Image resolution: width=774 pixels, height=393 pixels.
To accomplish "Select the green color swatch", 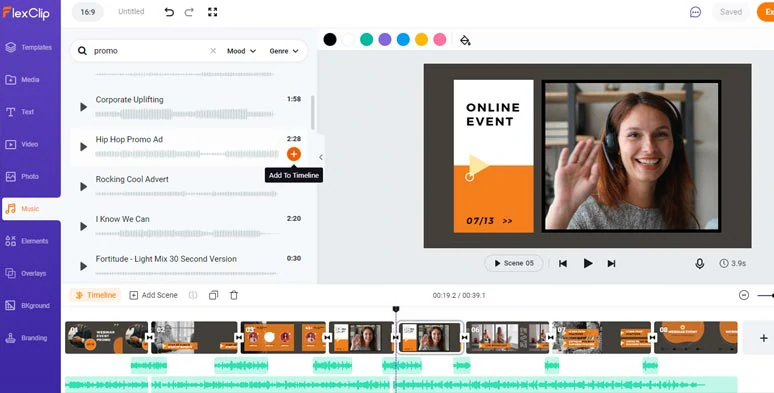I will tap(366, 39).
